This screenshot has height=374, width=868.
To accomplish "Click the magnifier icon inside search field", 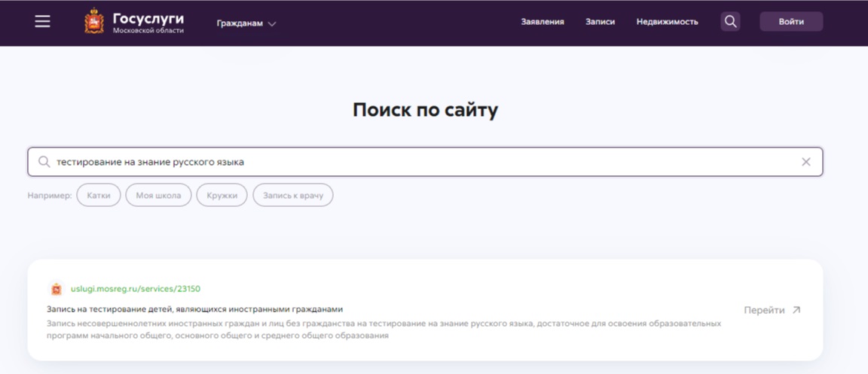I will (44, 162).
